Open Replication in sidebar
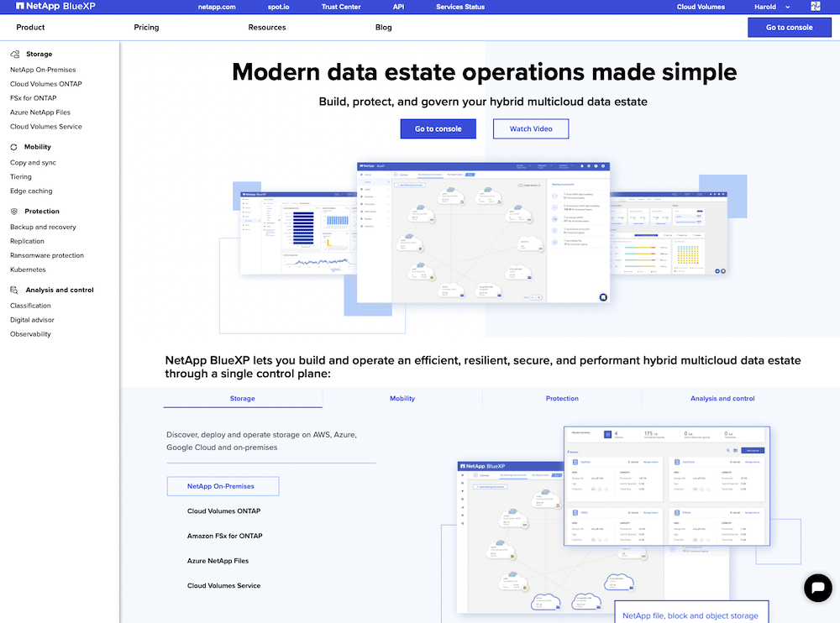The height and width of the screenshot is (623, 840). tap(28, 241)
